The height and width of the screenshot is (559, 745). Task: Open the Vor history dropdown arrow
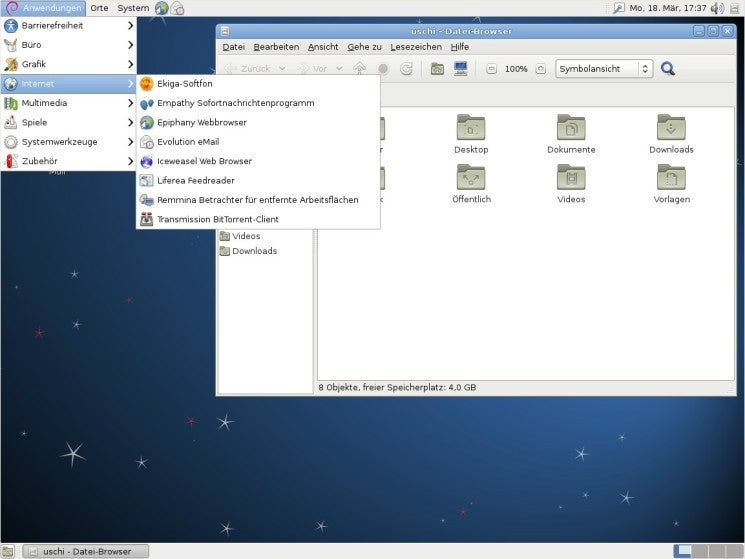(339, 69)
